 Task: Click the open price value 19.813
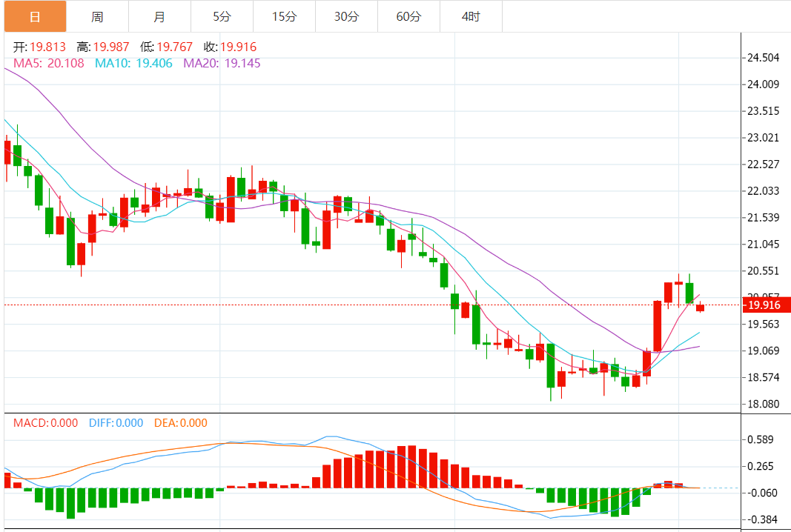point(48,47)
